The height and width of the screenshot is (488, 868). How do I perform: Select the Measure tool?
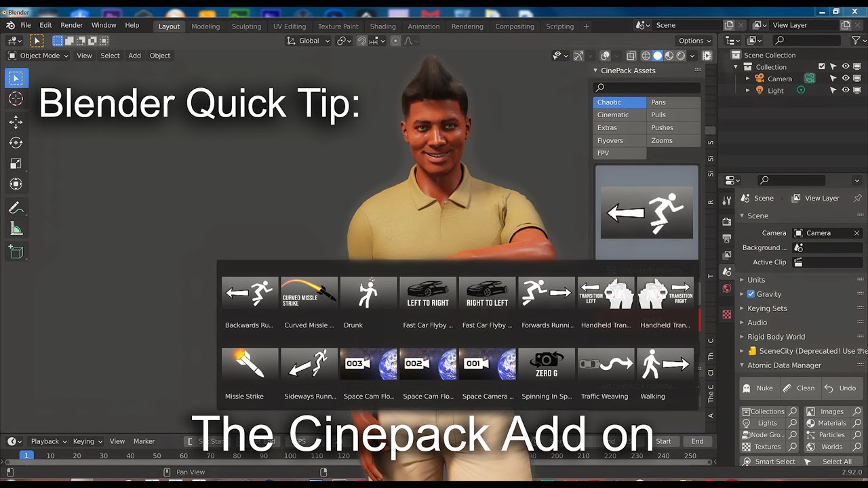coord(16,229)
